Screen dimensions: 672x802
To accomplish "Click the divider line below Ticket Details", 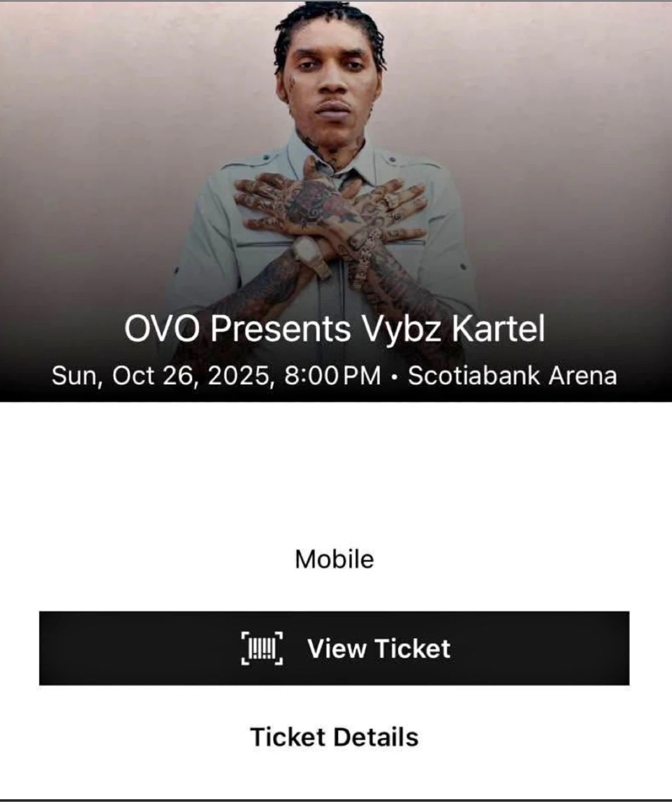I will coord(336,800).
